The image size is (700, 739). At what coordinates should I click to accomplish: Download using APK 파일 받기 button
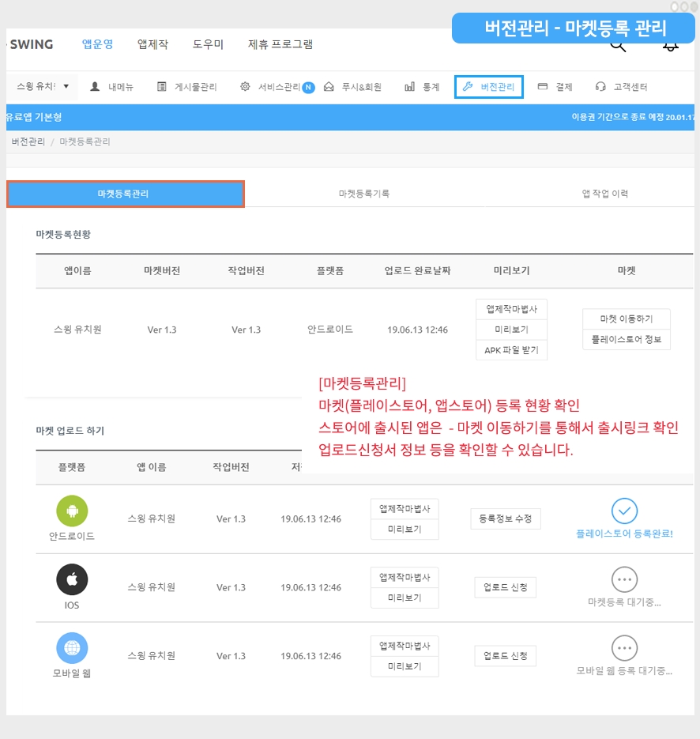click(511, 350)
